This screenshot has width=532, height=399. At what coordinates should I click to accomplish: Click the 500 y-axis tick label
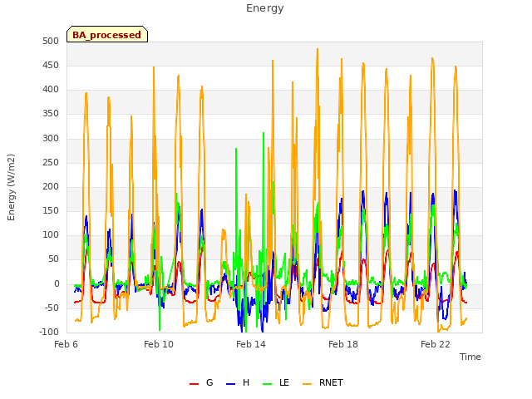point(51,41)
